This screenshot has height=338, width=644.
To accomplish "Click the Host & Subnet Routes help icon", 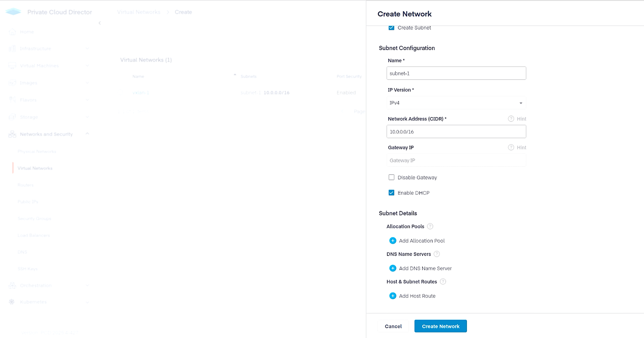I will coord(443,281).
